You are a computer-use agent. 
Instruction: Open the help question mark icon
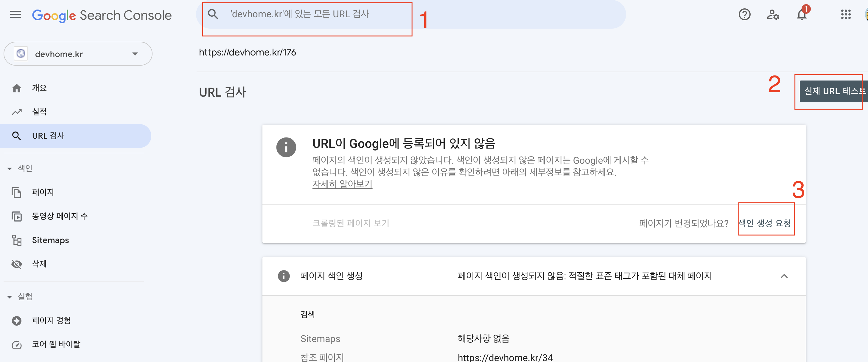(x=744, y=15)
